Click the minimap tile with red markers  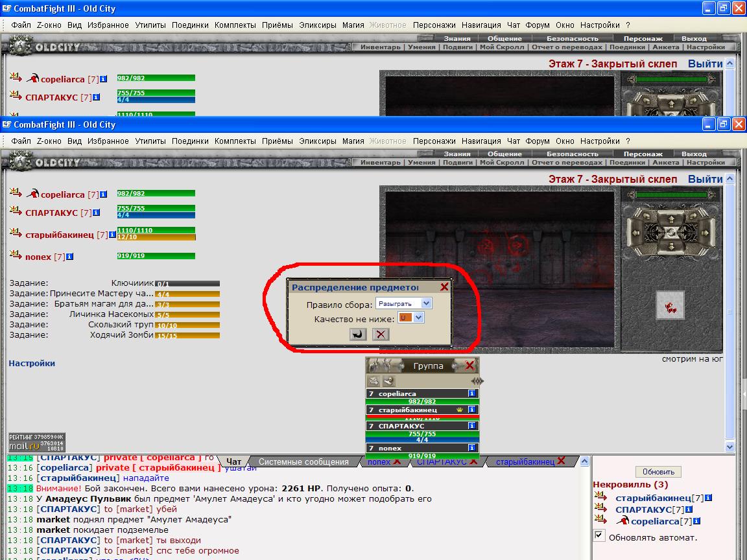click(x=670, y=305)
